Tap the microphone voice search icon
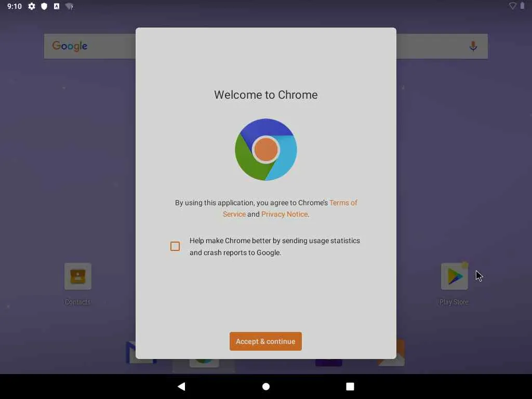This screenshot has width=532, height=399. 473,46
